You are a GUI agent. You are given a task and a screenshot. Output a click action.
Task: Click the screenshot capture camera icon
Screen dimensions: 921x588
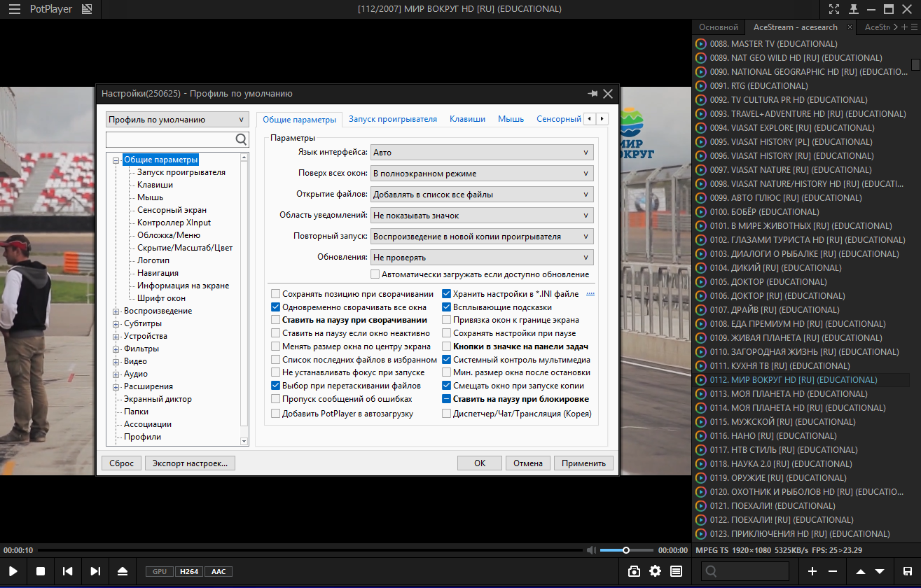(x=634, y=571)
